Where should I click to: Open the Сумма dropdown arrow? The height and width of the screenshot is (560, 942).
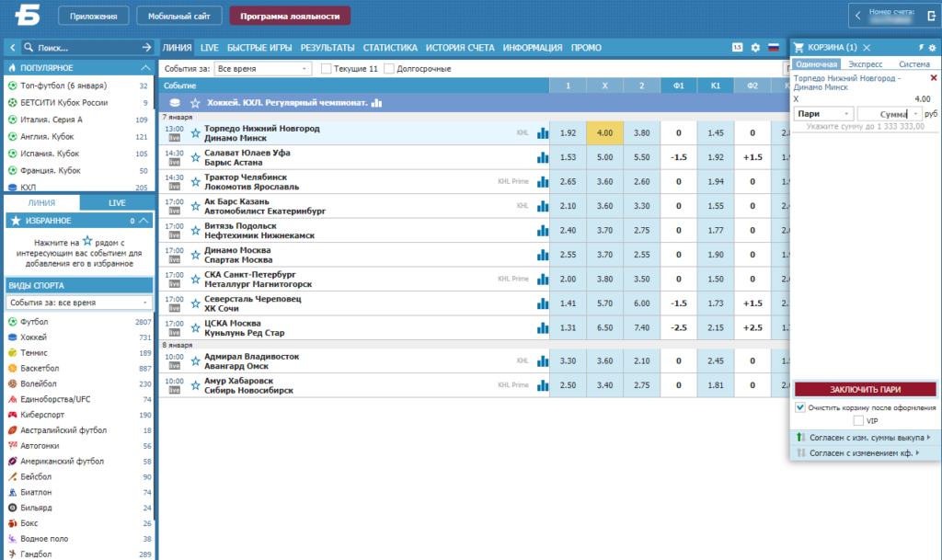915,113
